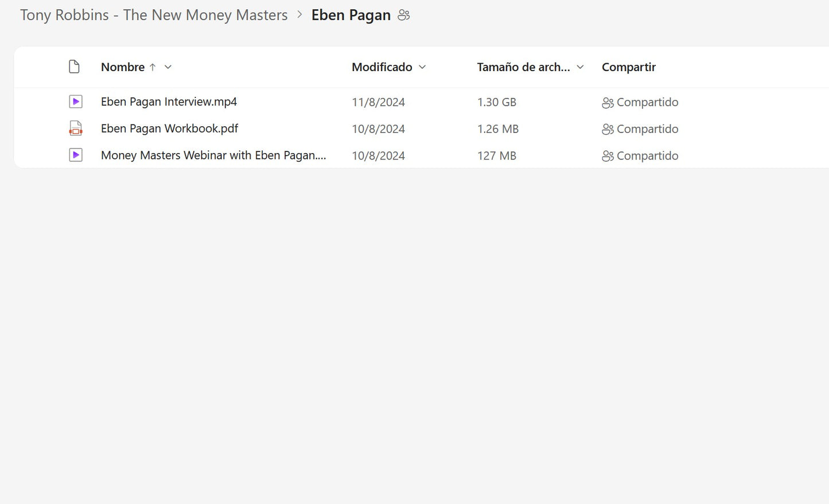
Task: Open the Nombre column dropdown chevron
Action: point(168,67)
